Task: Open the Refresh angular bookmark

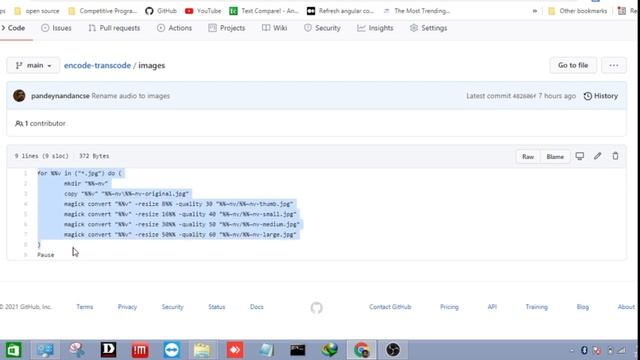Action: click(x=340, y=11)
